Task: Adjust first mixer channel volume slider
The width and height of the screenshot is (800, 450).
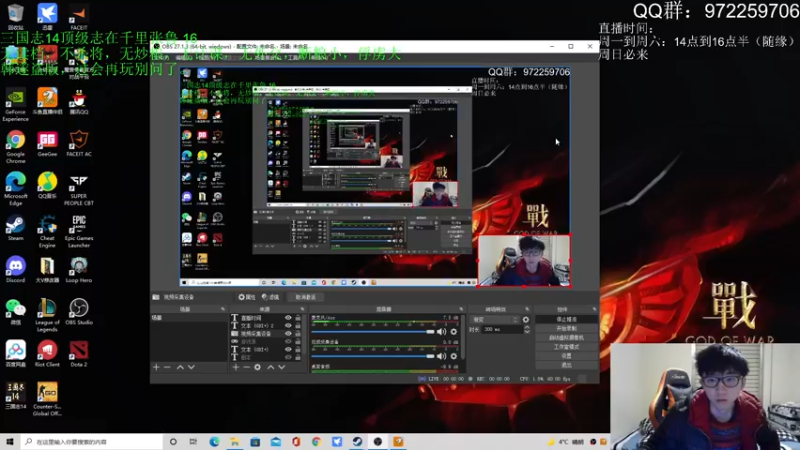Action: 372,332
